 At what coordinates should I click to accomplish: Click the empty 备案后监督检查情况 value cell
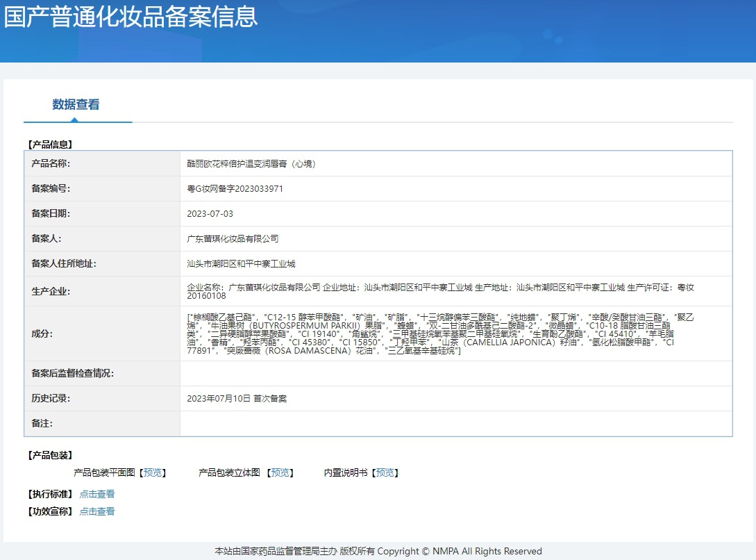455,374
